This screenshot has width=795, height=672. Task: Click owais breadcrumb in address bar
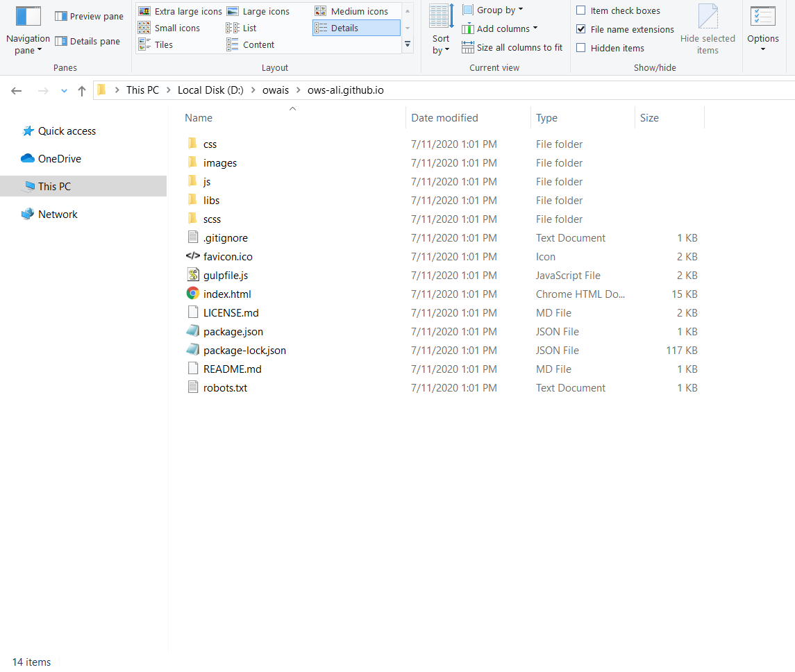(x=276, y=90)
